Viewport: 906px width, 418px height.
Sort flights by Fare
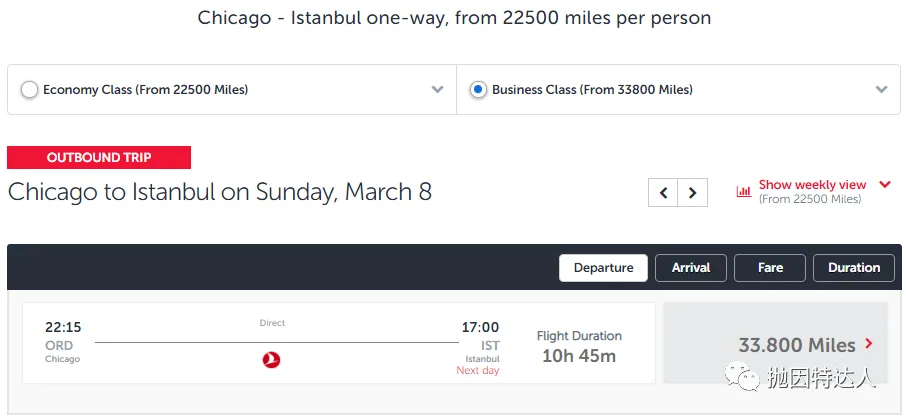[770, 268]
